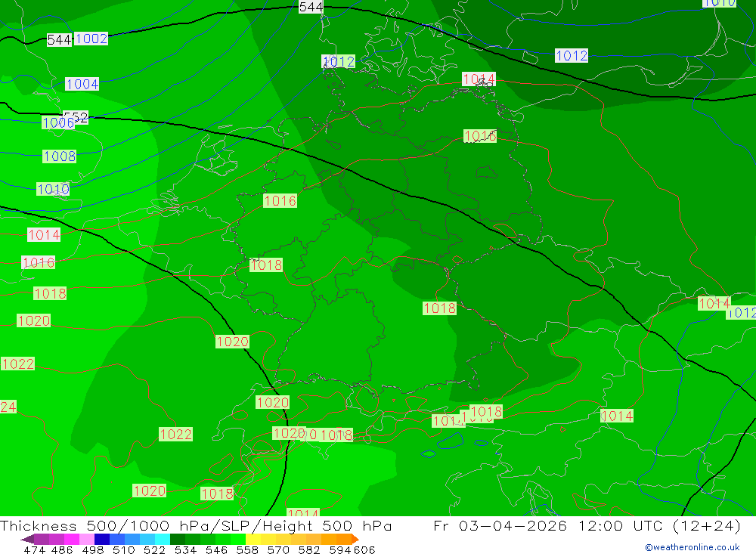Click legend value '498'
The height and width of the screenshot is (554, 756).
(93, 549)
